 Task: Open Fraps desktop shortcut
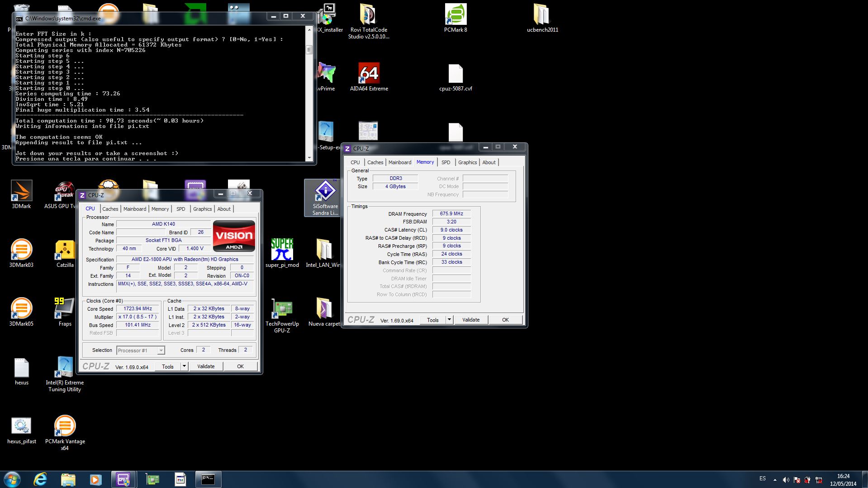[x=65, y=312]
